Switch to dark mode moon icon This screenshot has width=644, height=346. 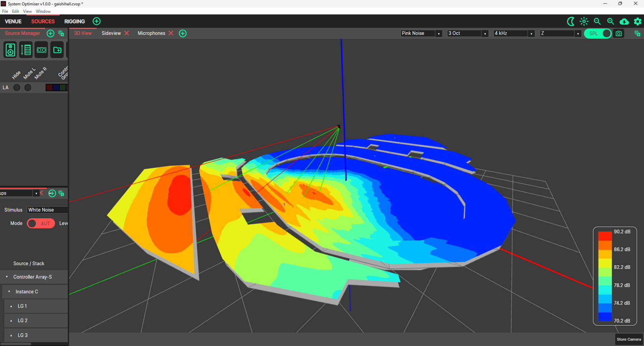[x=571, y=21]
